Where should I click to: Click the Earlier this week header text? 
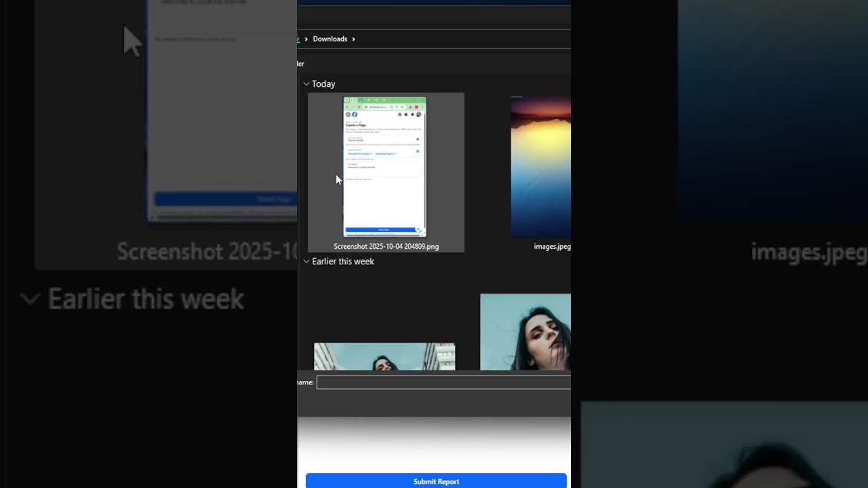click(342, 261)
